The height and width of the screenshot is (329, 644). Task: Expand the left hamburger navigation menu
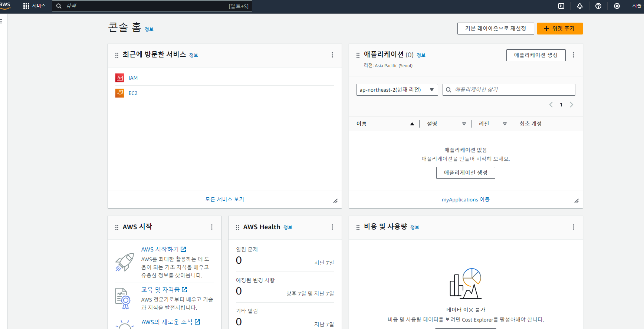click(x=1, y=21)
